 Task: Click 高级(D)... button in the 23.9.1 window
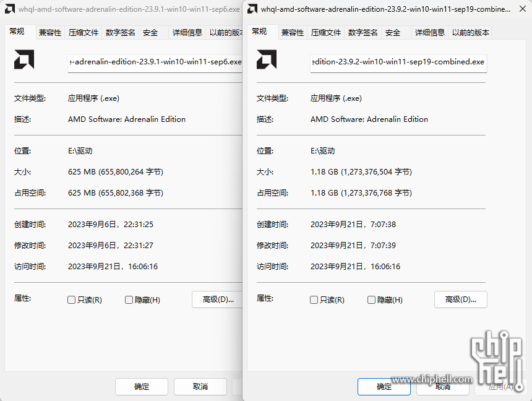point(218,300)
